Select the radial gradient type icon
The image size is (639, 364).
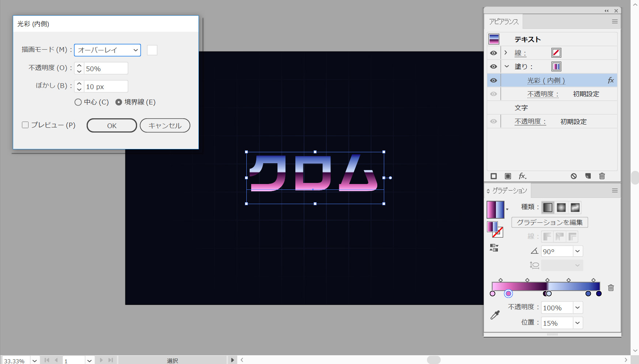561,208
